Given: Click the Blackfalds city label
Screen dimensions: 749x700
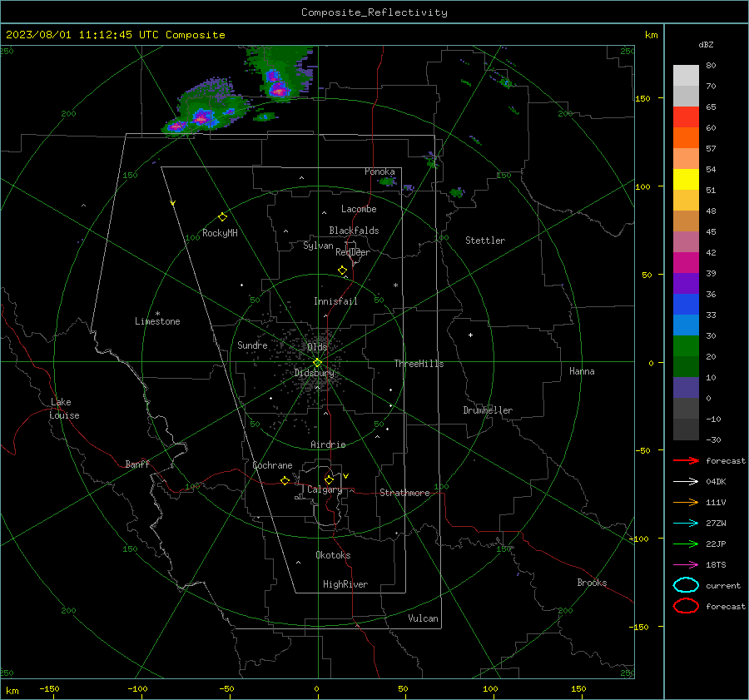Looking at the screenshot, I should pos(354,231).
